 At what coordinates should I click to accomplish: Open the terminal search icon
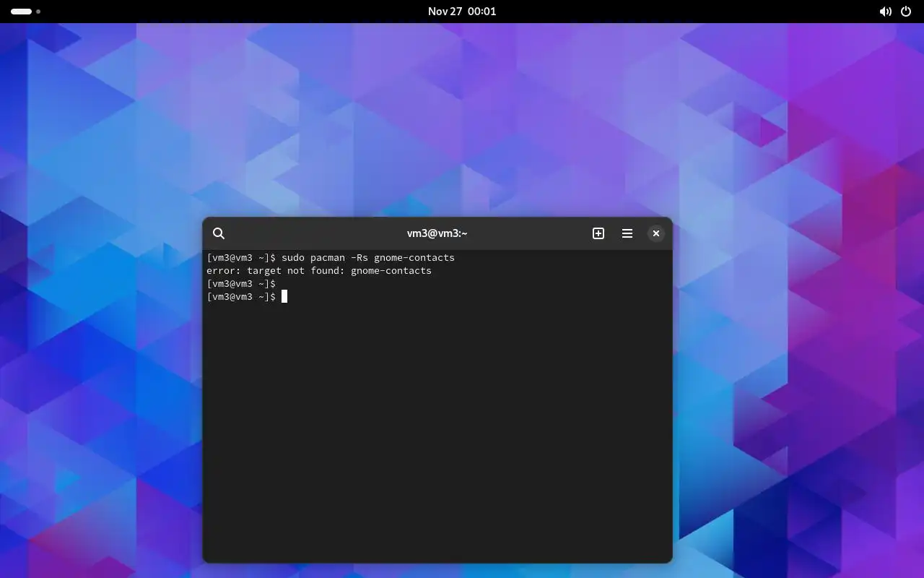click(219, 233)
